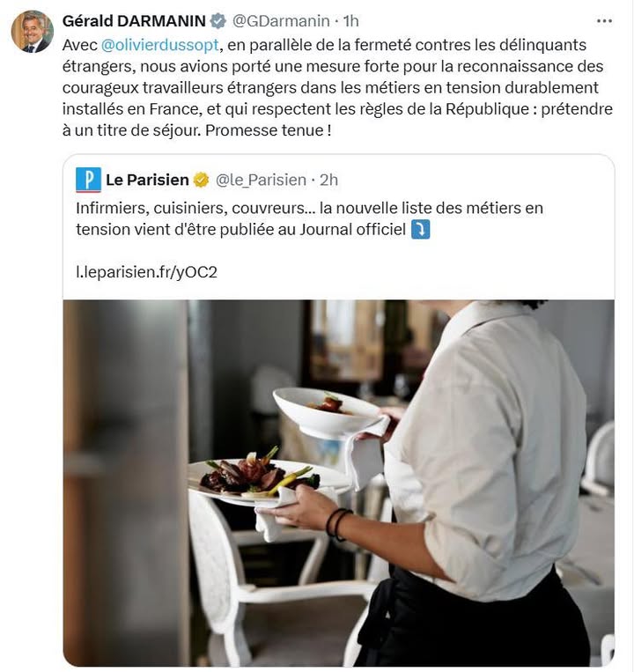The width and height of the screenshot is (634, 672).
Task: Click the blue down-arrow emoji
Action: click(x=421, y=230)
